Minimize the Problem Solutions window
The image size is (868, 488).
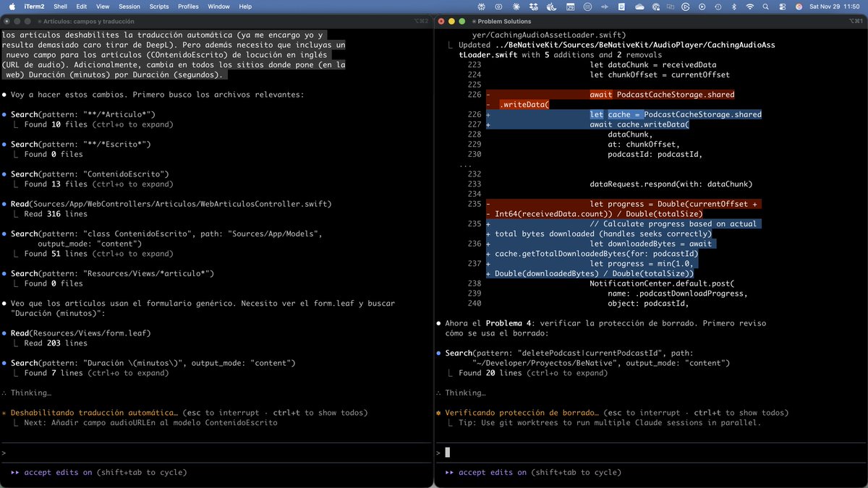[453, 21]
